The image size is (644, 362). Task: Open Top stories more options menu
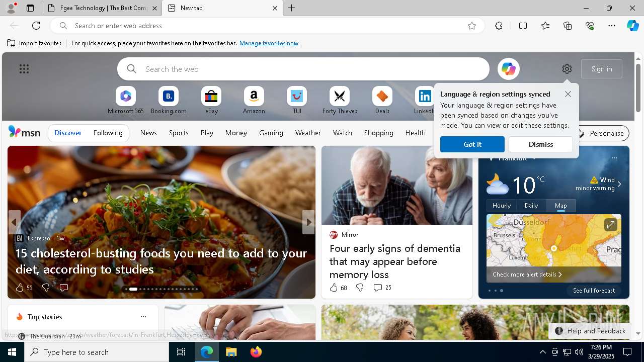click(143, 317)
